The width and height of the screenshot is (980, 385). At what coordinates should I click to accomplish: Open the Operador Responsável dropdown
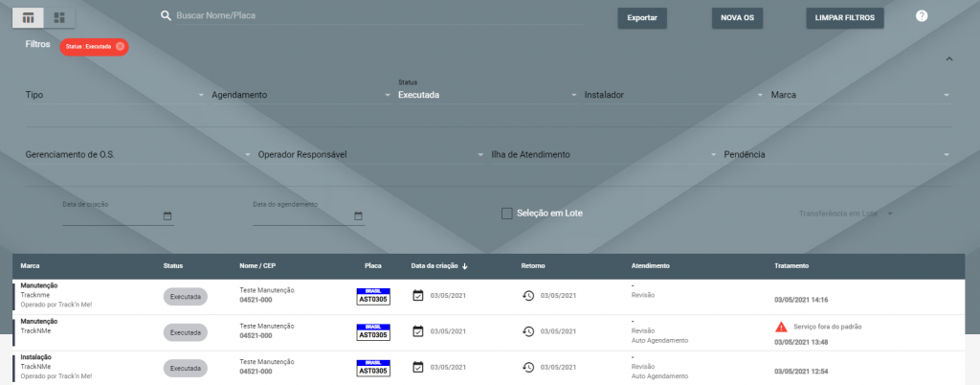(x=371, y=154)
